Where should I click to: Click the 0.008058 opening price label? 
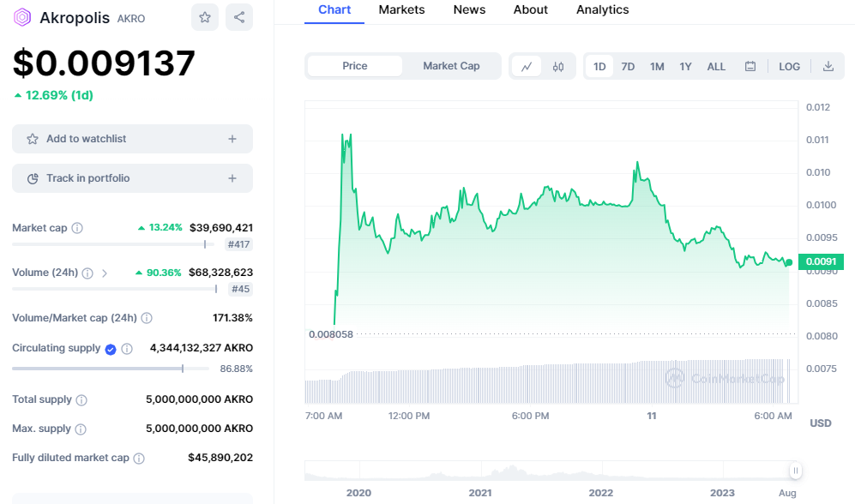pos(331,334)
